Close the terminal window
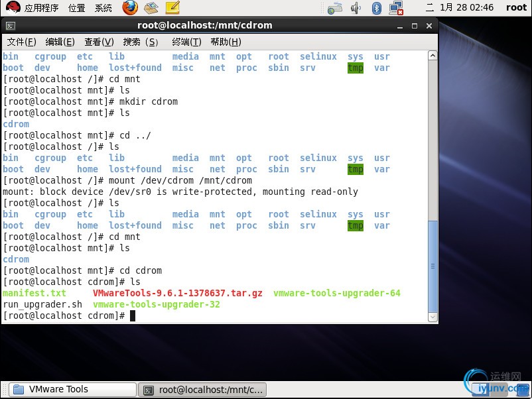Image resolution: width=532 pixels, height=399 pixels. click(x=429, y=26)
